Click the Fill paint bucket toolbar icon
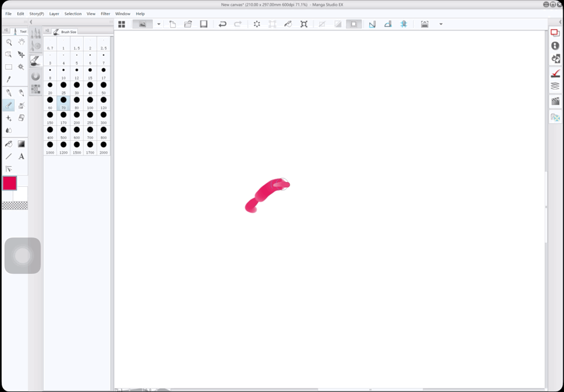 click(x=288, y=24)
